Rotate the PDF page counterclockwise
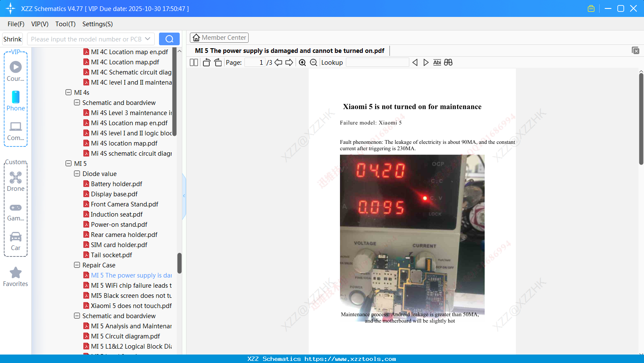The height and width of the screenshot is (363, 644). 206,62
